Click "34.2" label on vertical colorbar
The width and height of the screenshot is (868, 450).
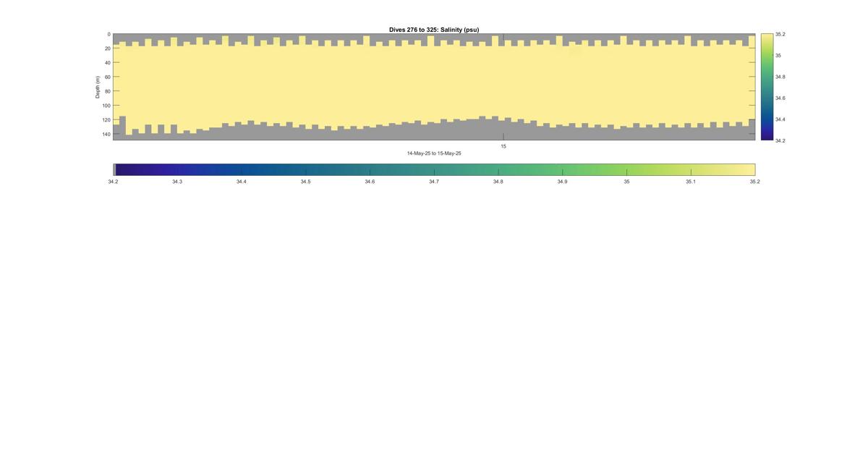780,140
